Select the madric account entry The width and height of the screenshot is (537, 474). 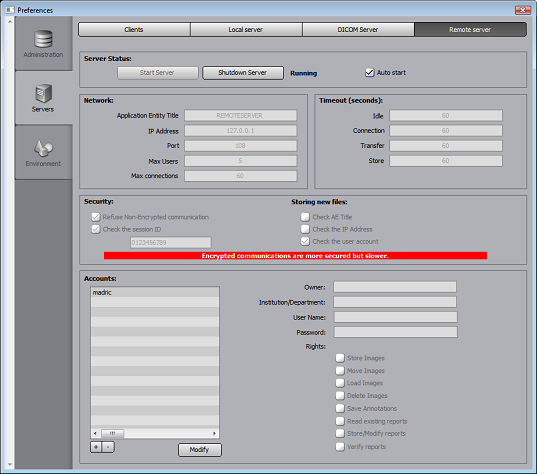(155, 292)
